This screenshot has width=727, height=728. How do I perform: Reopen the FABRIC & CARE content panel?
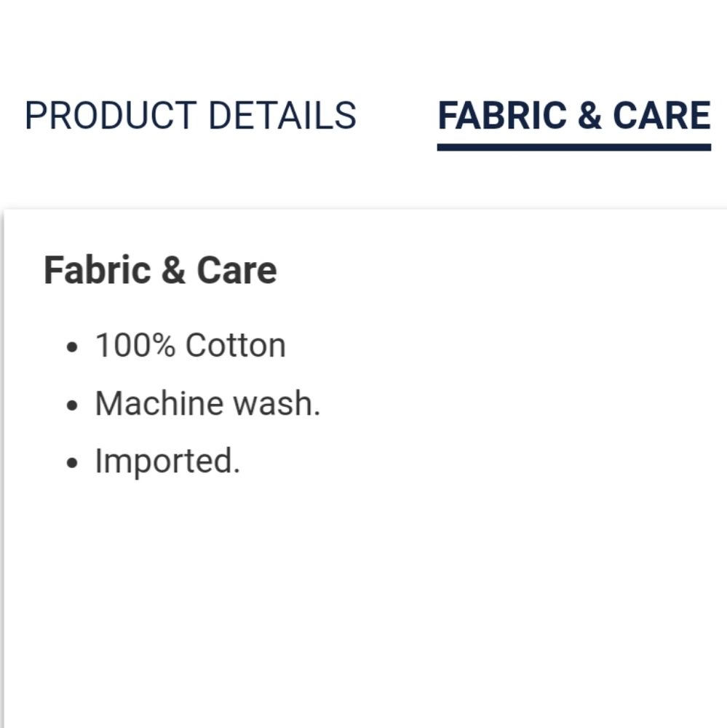point(574,114)
